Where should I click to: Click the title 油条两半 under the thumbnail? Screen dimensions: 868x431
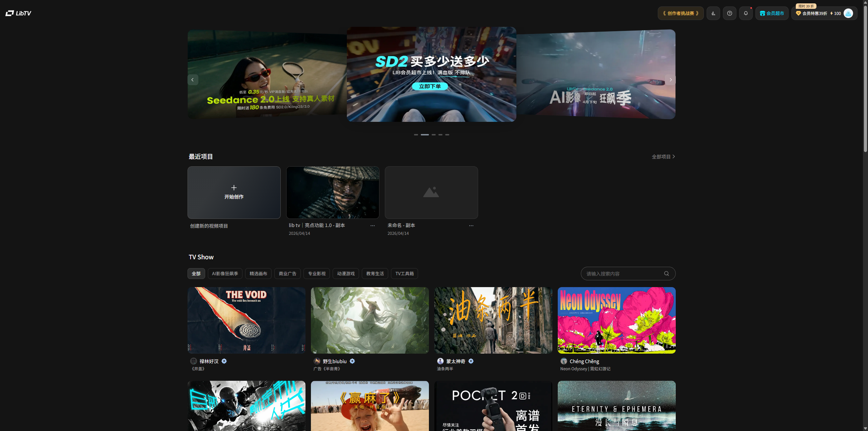(x=445, y=369)
